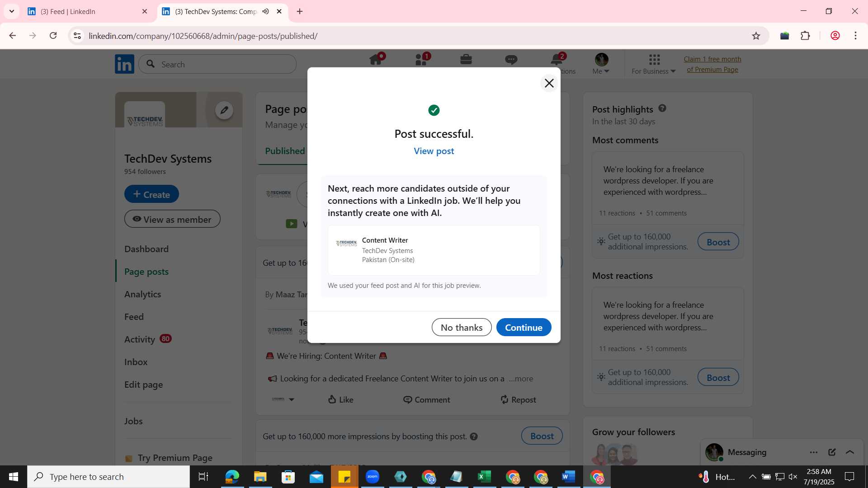Click Continue to create the job
Viewport: 868px width, 488px height.
tap(524, 327)
